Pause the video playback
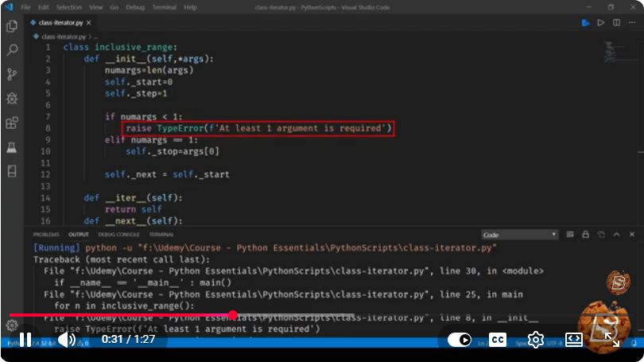The width and height of the screenshot is (644, 362). (25, 340)
